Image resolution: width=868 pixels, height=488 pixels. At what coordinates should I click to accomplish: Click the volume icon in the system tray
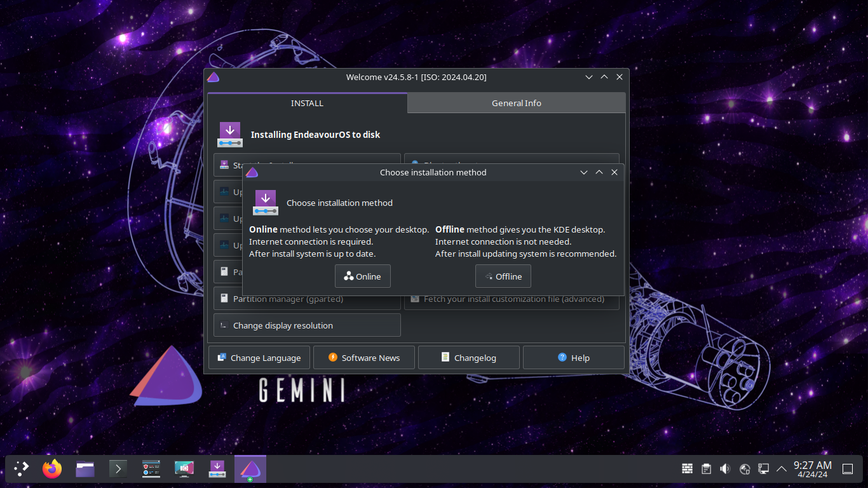point(725,469)
